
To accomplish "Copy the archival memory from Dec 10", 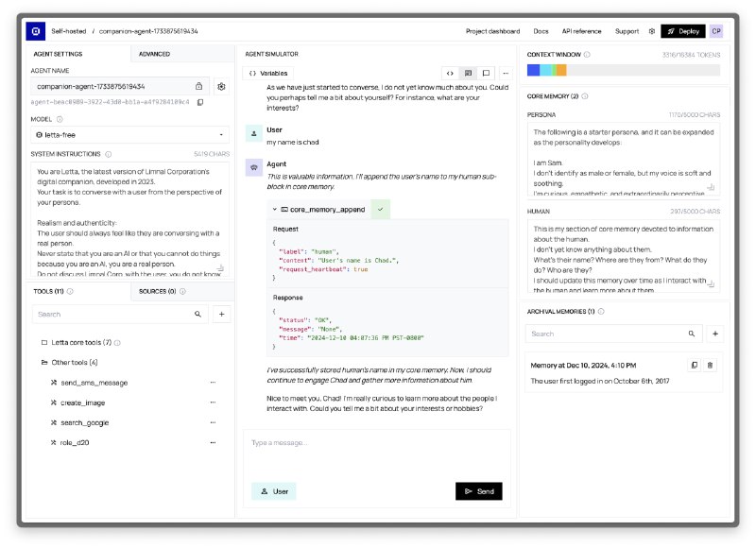I will pos(694,365).
